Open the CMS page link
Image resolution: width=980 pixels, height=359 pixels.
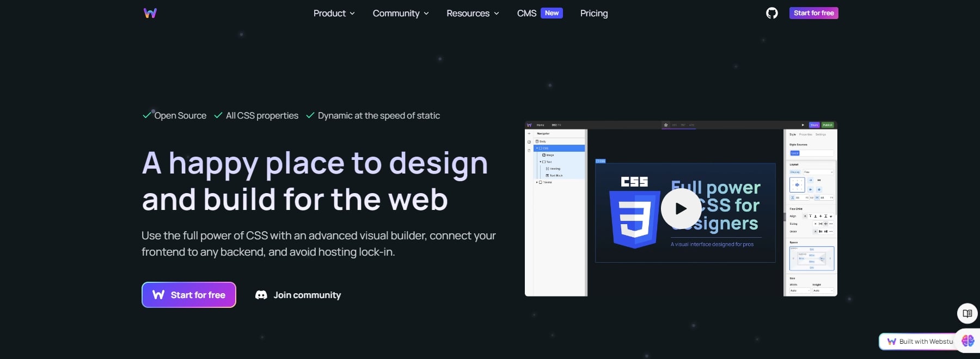point(526,13)
